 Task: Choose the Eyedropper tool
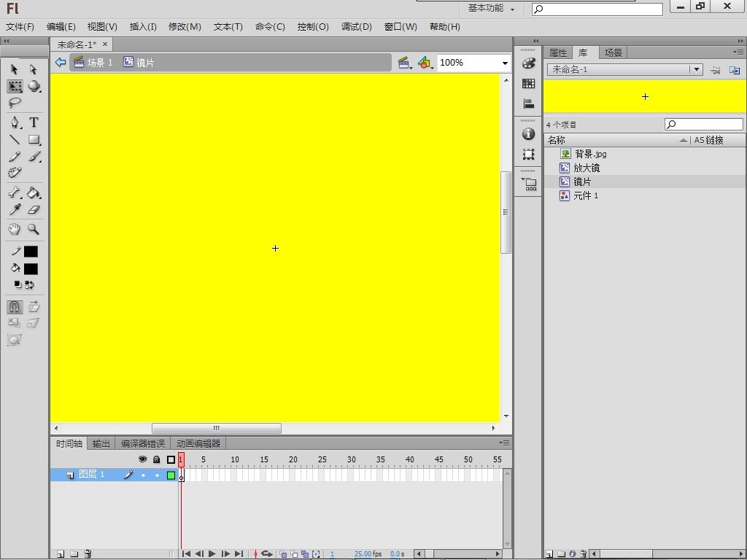coord(15,209)
